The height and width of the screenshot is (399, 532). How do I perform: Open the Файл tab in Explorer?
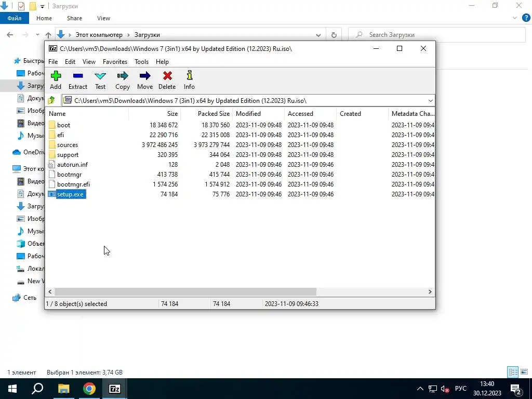click(15, 18)
